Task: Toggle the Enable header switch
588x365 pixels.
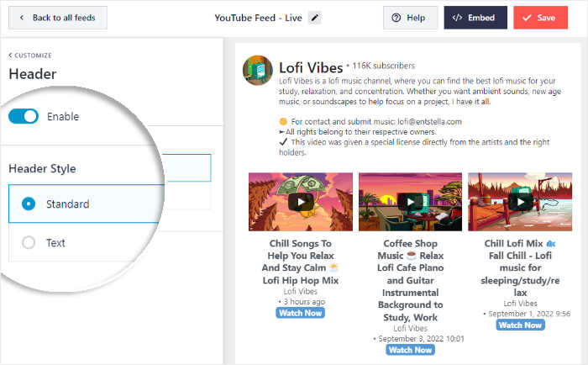Action: pos(24,116)
